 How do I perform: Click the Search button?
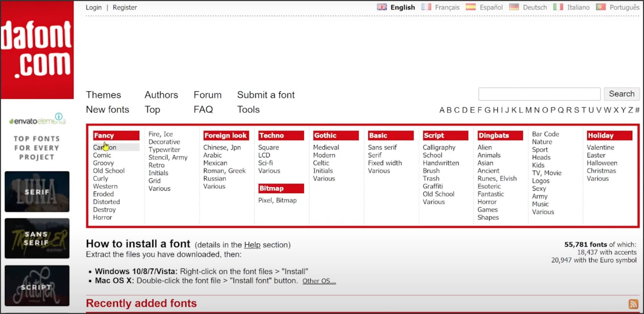[622, 94]
